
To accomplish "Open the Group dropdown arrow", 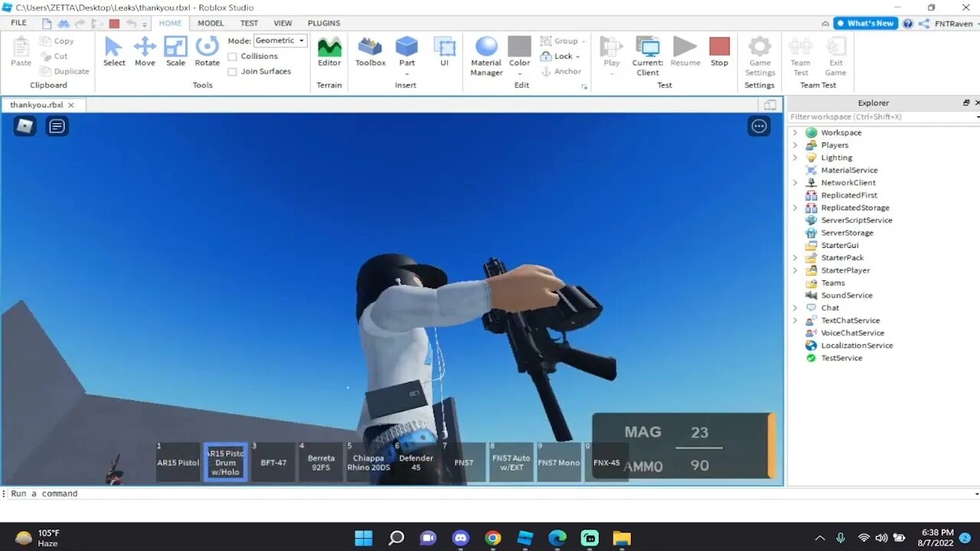I will pos(583,41).
